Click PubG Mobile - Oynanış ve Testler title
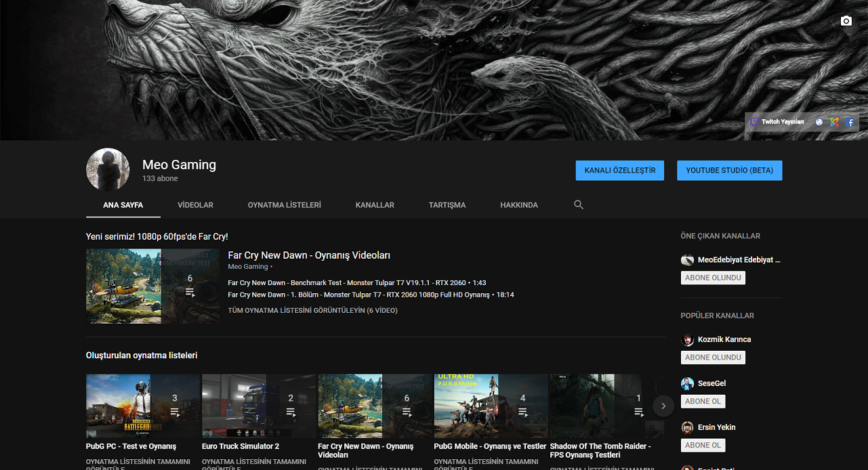The width and height of the screenshot is (868, 470). point(490,446)
